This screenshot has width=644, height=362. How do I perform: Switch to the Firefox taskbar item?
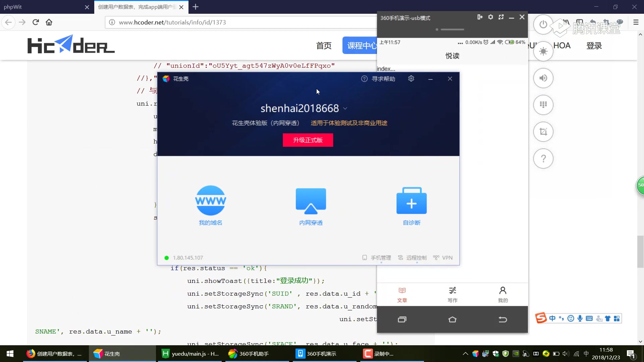(x=55, y=354)
